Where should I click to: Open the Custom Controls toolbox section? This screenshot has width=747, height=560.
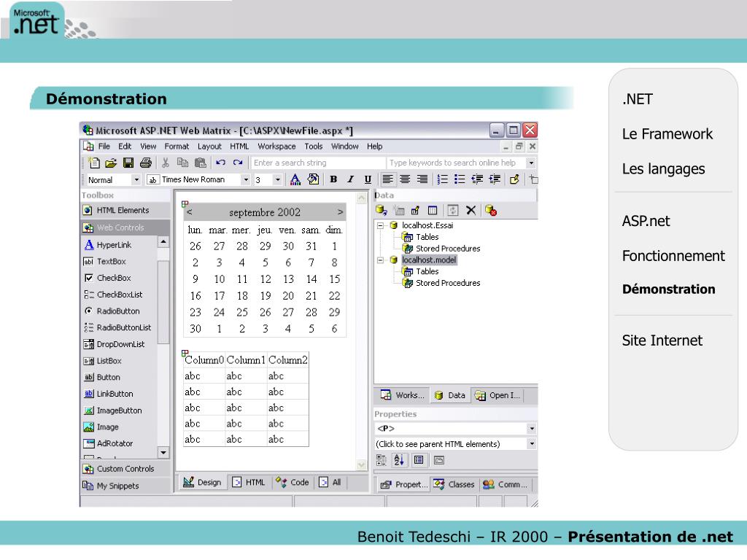coord(125,469)
